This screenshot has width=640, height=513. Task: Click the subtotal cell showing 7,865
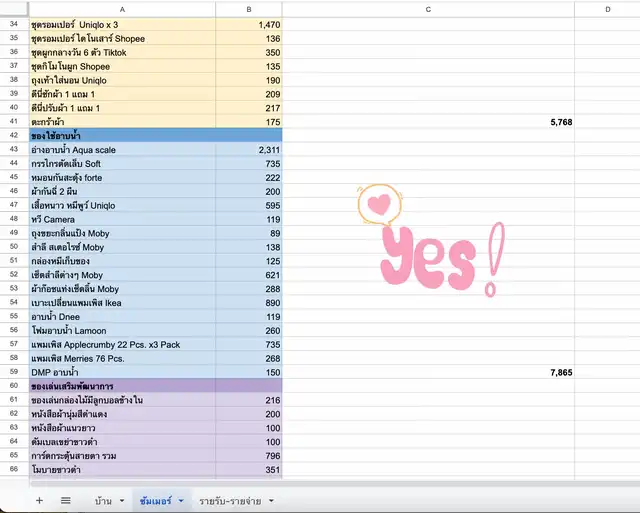[x=428, y=372]
